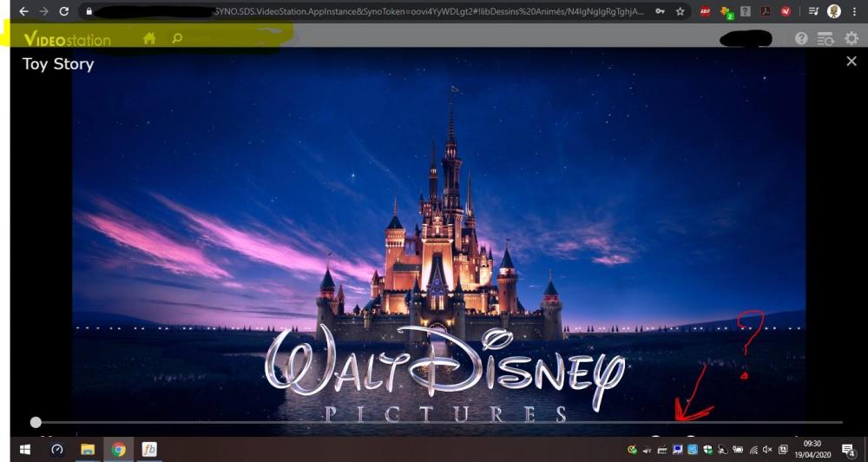Unmute the system volume in tray
The image size is (868, 462).
(767, 450)
